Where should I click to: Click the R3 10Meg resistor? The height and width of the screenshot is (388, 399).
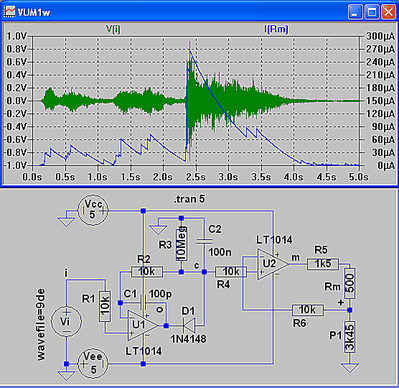(181, 244)
